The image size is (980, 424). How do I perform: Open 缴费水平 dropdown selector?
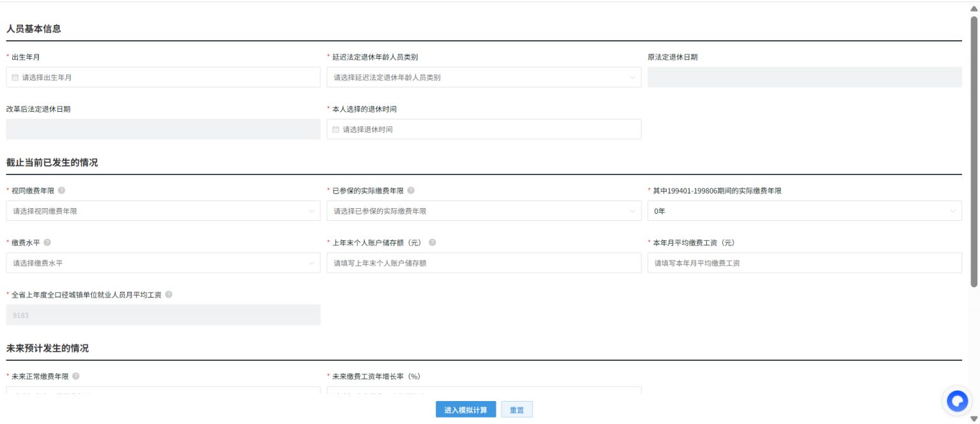(x=163, y=263)
